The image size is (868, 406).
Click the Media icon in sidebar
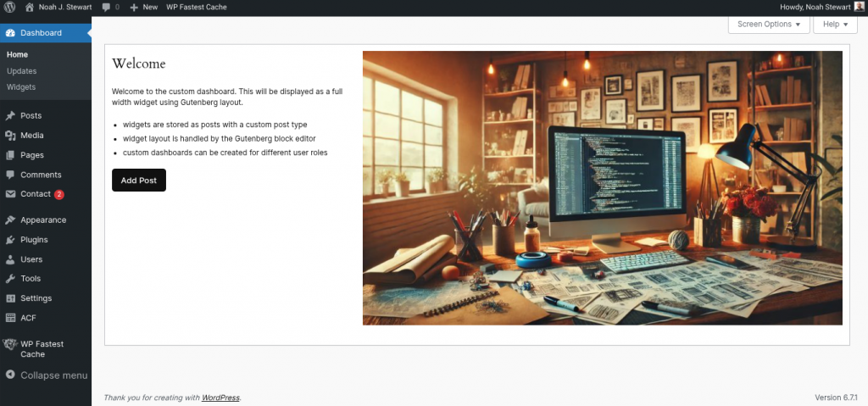pos(10,136)
